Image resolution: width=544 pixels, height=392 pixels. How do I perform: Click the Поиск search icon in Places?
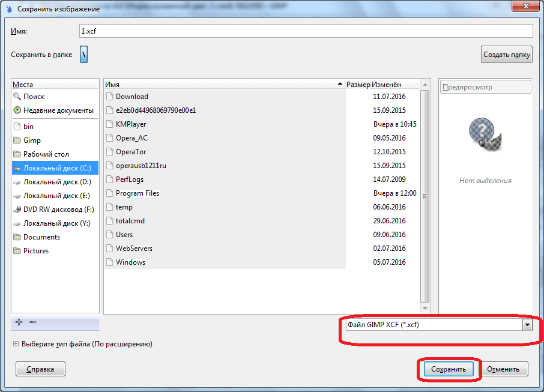[x=17, y=97]
